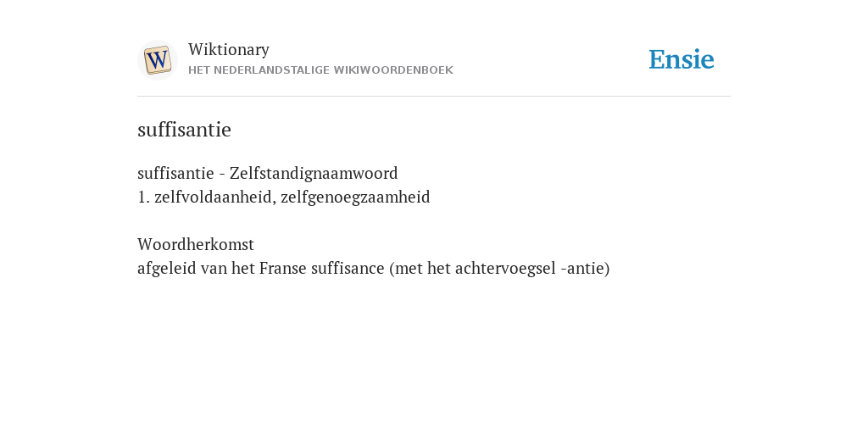Screen dimensions: 868x434
Task: Click the word WIKIWOORDENBOEK in subtitle
Action: [393, 70]
